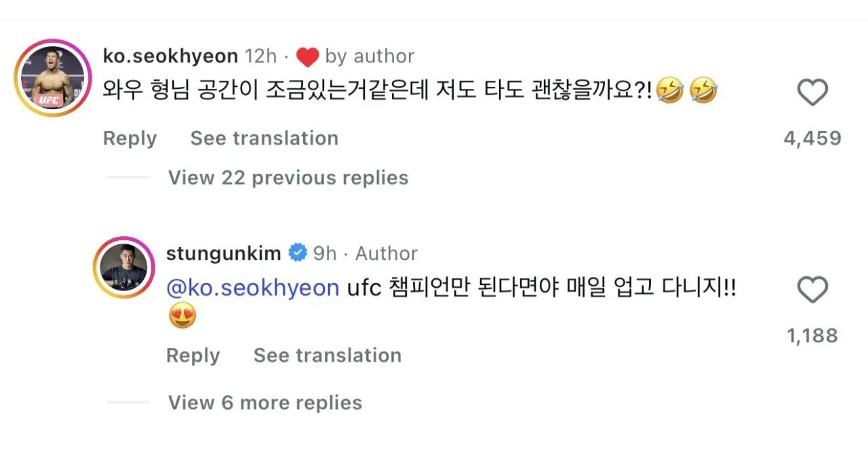Click the @ko.seokhyeon mention in the reply
Screen dimensions: 868x458
[x=252, y=288]
